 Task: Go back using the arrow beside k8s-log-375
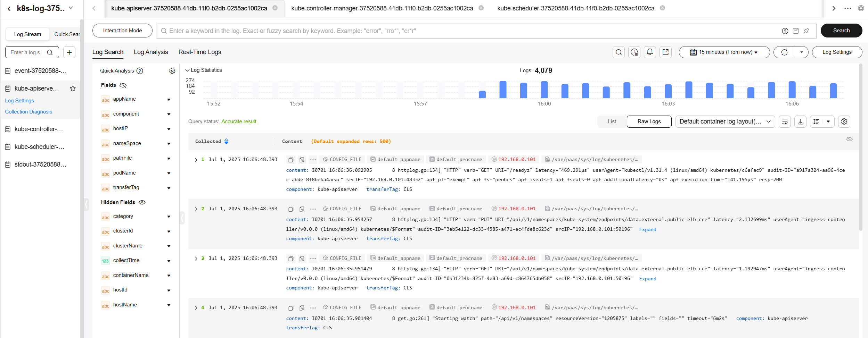coord(9,8)
